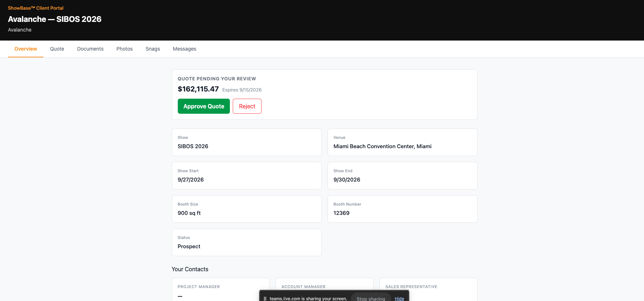Click booth number 12369
Image resolution: width=644 pixels, height=301 pixels.
point(342,213)
